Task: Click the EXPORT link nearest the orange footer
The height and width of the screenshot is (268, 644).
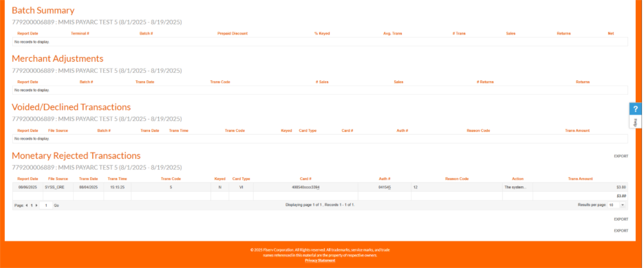Action: [621, 231]
